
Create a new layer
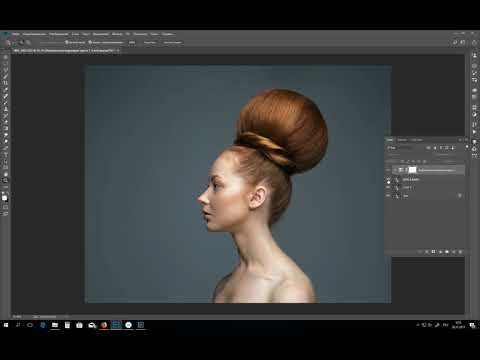pyautogui.click(x=454, y=252)
